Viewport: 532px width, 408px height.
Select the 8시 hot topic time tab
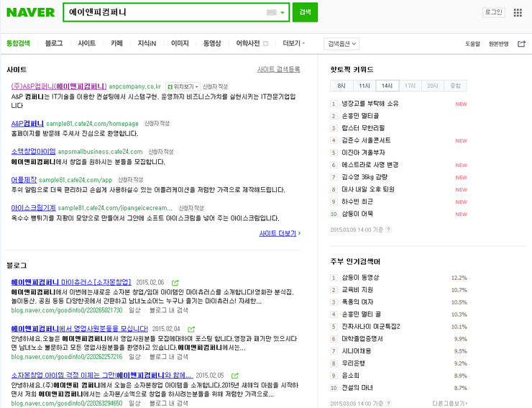pyautogui.click(x=341, y=86)
